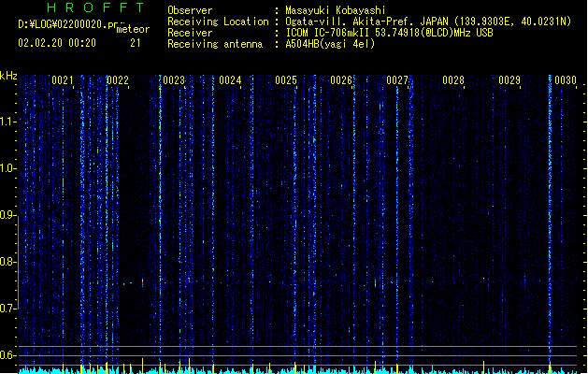Click the date stamp 02.02.20 00:20
This screenshot has height=374, width=588.
57,43
